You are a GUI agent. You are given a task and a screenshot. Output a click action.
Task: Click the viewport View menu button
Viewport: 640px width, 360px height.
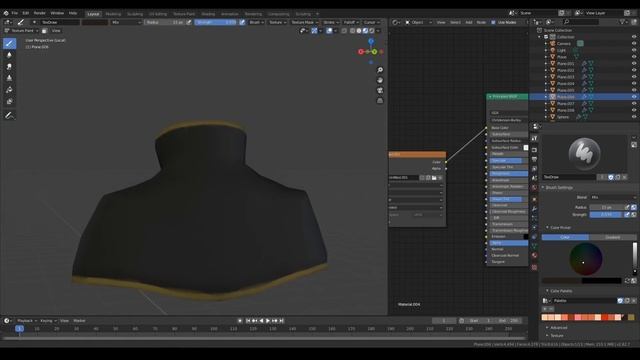[x=56, y=31]
